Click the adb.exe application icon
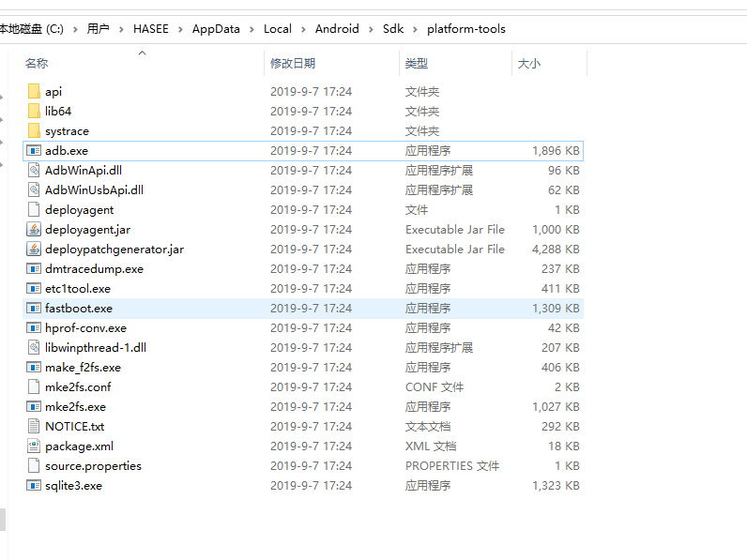Image resolution: width=747 pixels, height=560 pixels. pos(34,150)
